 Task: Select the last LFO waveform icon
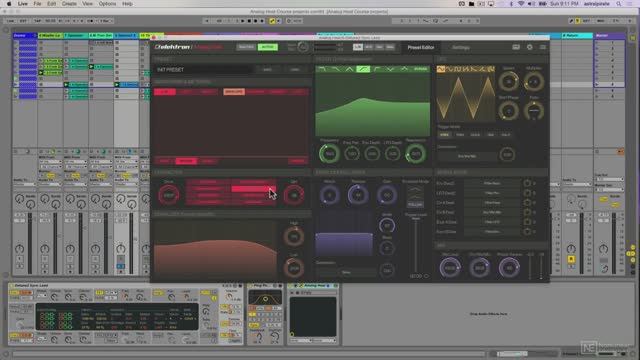[x=491, y=69]
